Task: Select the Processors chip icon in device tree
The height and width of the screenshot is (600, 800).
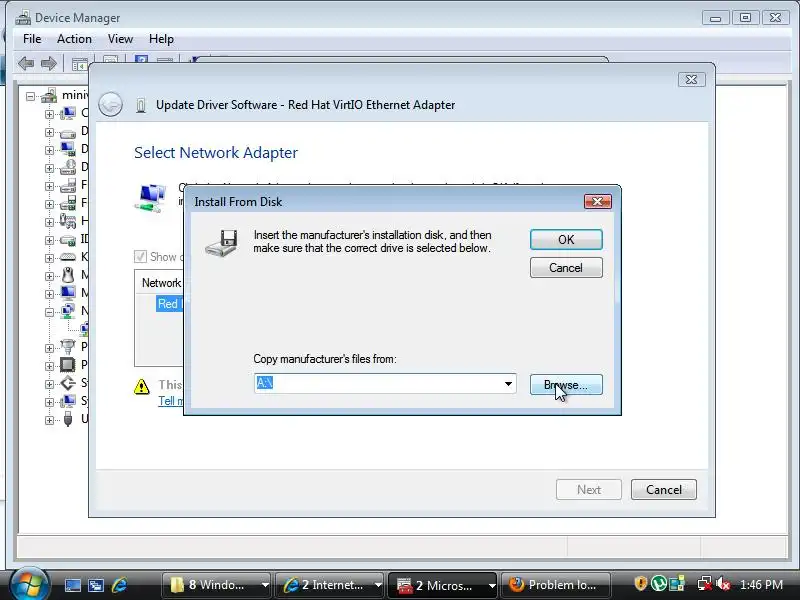Action: [x=68, y=365]
